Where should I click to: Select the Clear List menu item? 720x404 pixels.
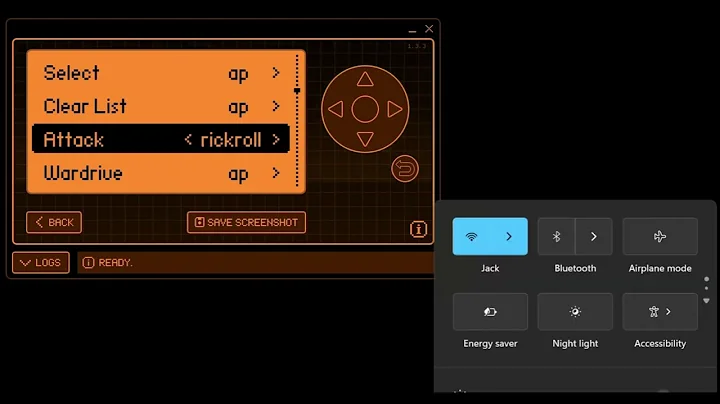(x=161, y=106)
